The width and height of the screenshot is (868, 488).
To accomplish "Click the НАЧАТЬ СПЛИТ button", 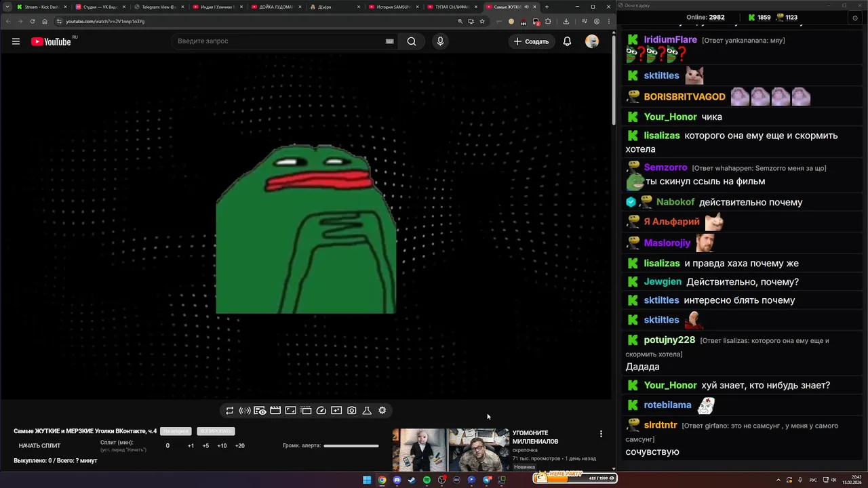I will click(39, 446).
